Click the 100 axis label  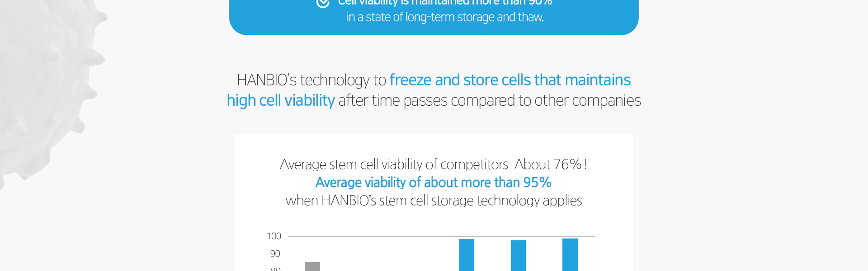pyautogui.click(x=274, y=236)
